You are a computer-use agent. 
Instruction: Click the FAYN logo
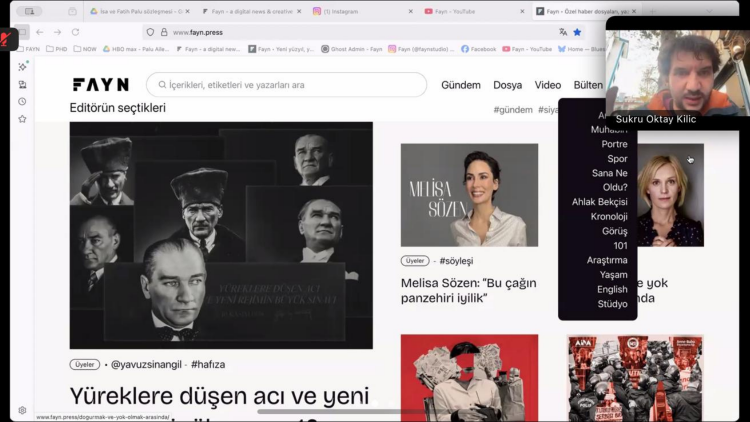coord(100,85)
